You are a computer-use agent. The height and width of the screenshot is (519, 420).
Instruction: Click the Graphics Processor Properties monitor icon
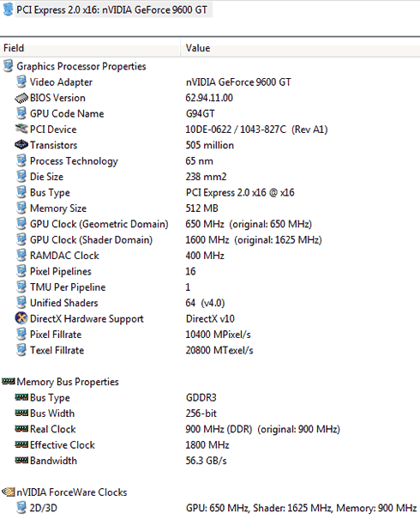tap(9, 66)
